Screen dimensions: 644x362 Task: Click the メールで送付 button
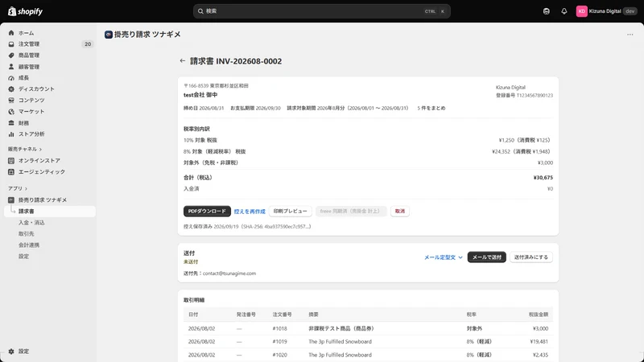(x=487, y=257)
